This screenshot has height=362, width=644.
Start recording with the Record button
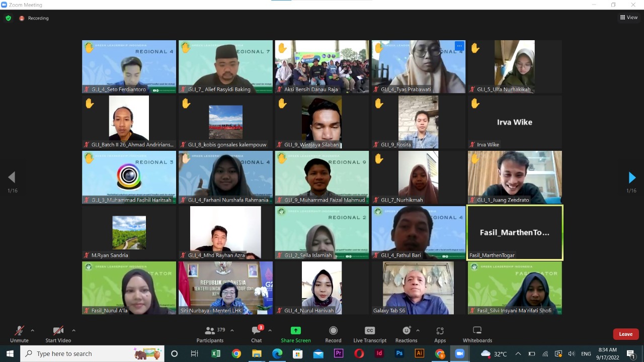click(333, 334)
